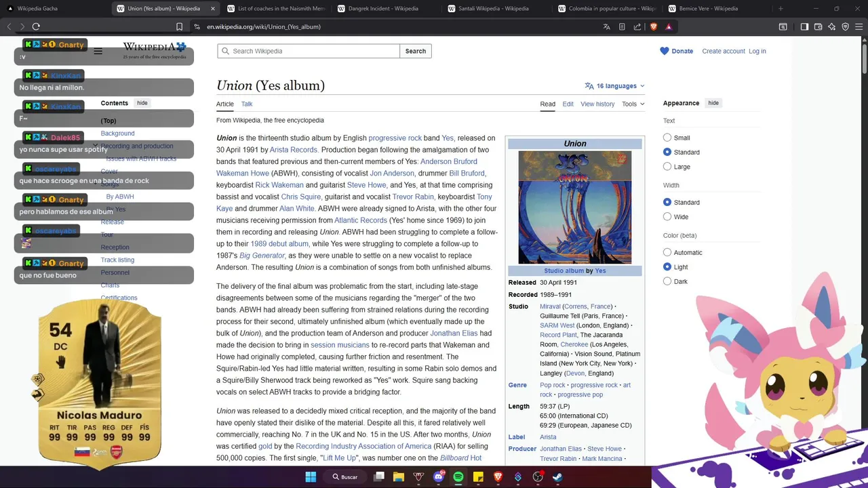
Task: Select Wide width option
Action: point(667,217)
